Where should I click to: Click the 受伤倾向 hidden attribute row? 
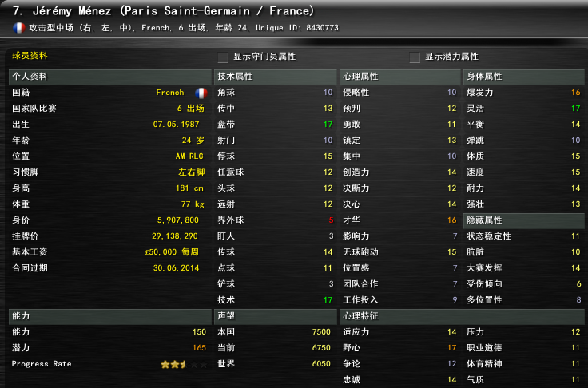[x=524, y=284]
